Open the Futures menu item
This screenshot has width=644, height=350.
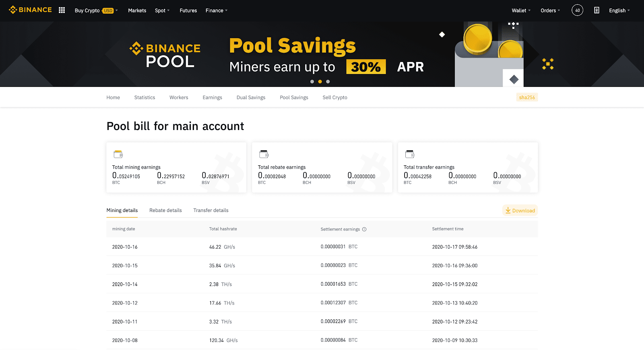(188, 10)
